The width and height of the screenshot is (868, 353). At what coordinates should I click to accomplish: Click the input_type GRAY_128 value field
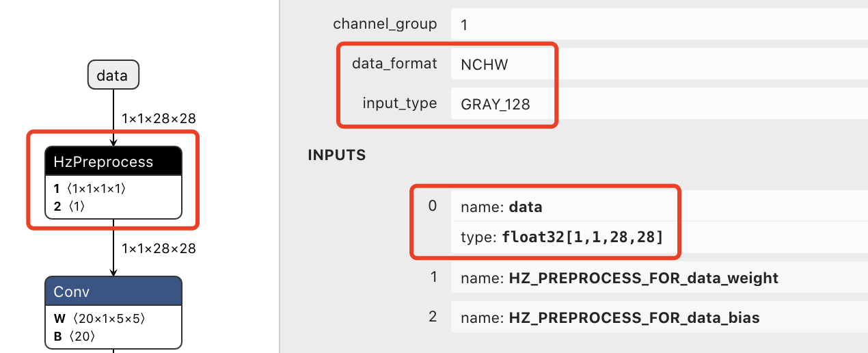[502, 105]
